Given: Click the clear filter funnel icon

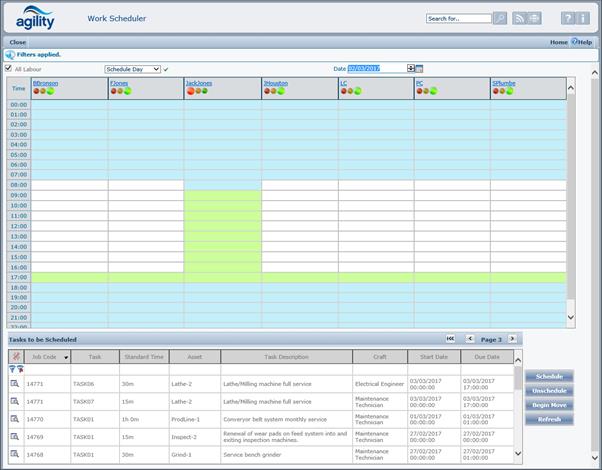Looking at the screenshot, I should click(20, 369).
